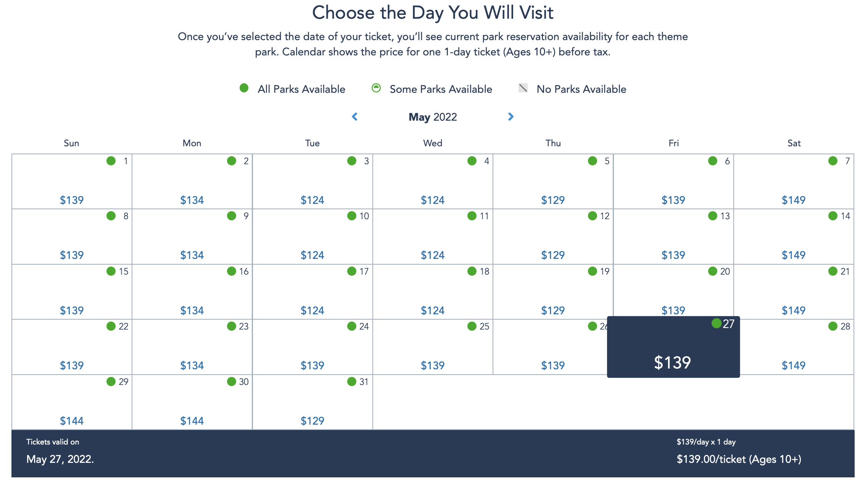Click the May 2022 month heading
The height and width of the screenshot is (485, 868).
click(433, 117)
